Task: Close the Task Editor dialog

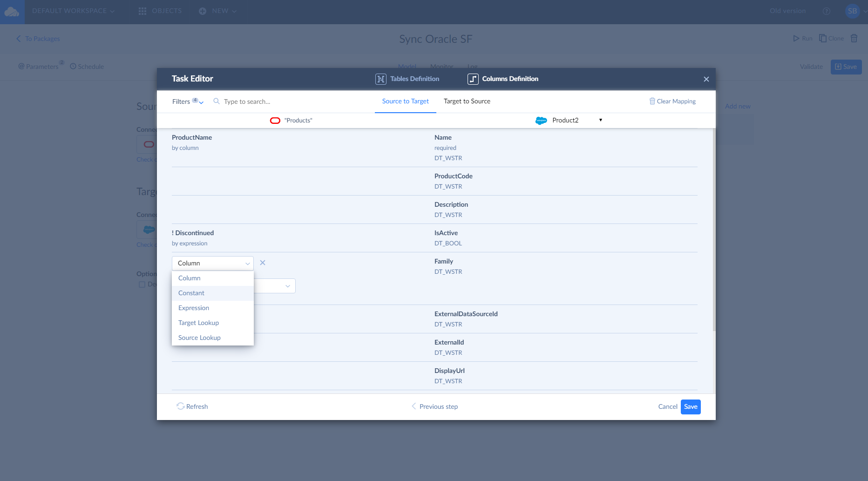Action: click(706, 79)
